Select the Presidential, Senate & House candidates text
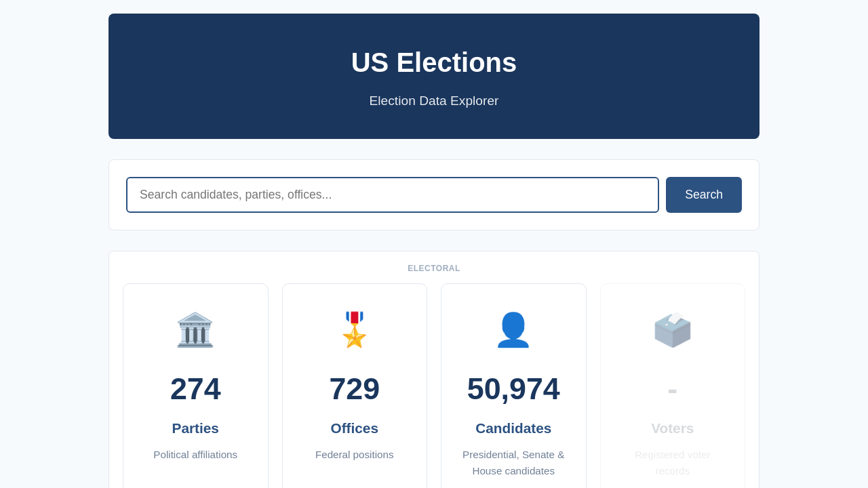Viewport: 868px width, 488px height. pos(513,463)
